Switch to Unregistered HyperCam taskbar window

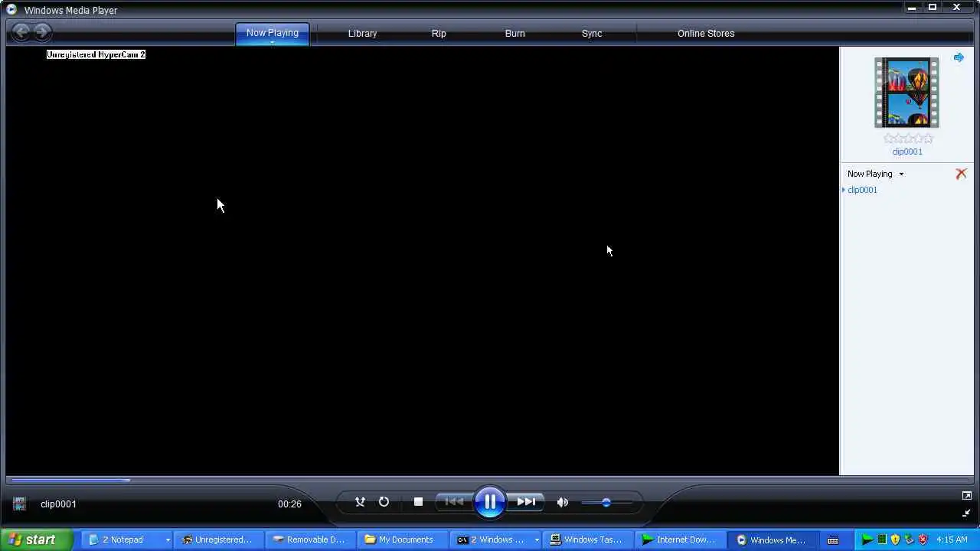click(219, 540)
